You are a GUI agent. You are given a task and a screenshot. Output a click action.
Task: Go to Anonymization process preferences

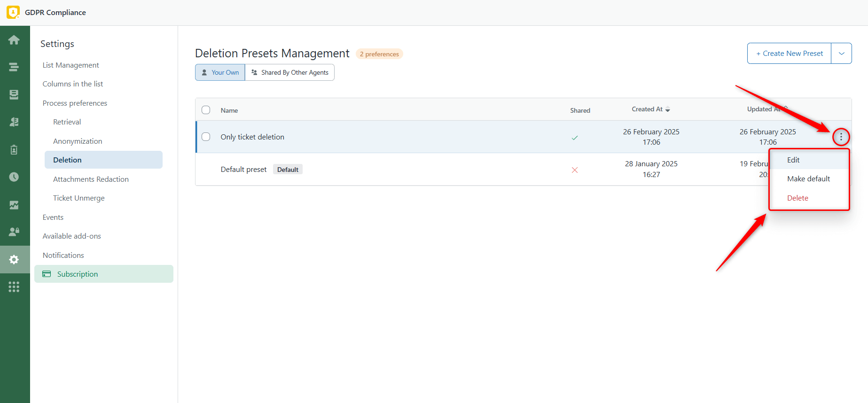(78, 141)
